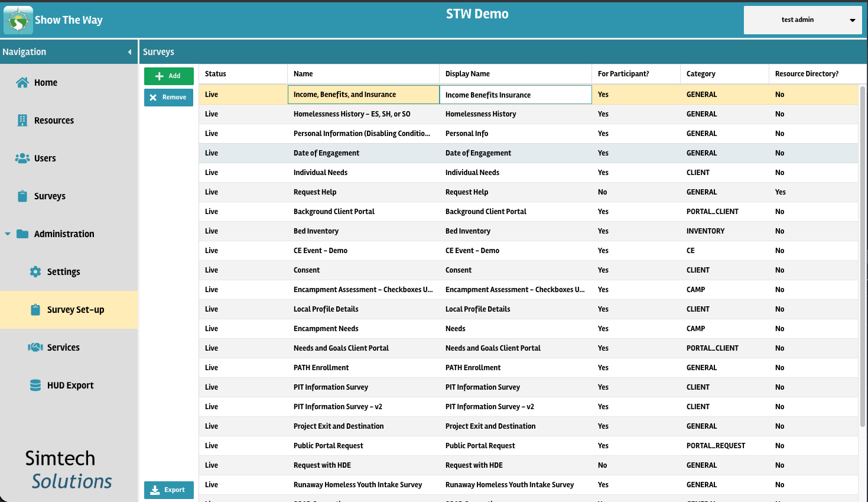This screenshot has width=868, height=502.
Task: Click the Resources building icon
Action: pos(22,121)
